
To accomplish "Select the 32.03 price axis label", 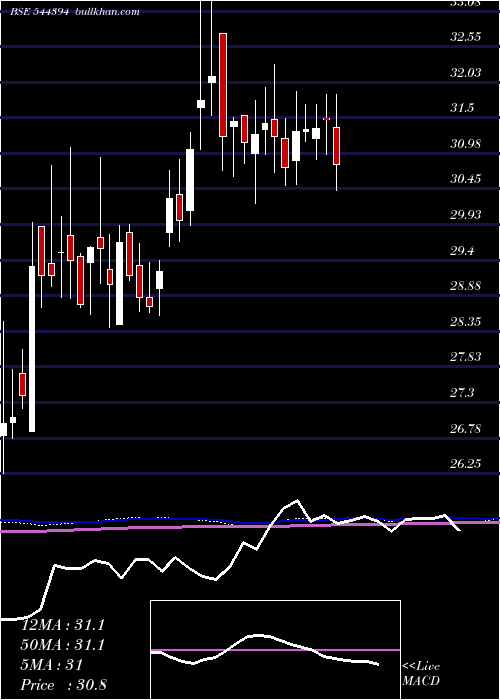I will click(x=466, y=73).
